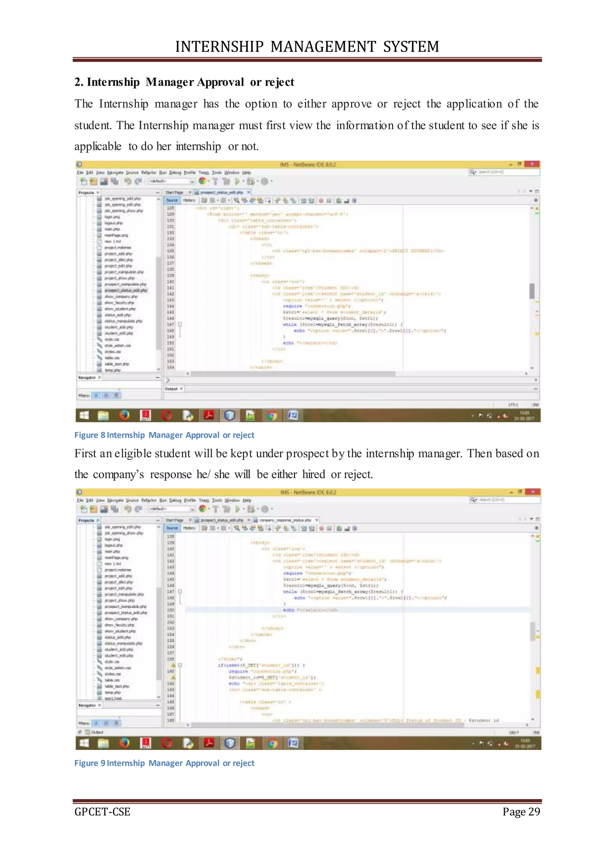
Task: Open the <default> configuration dropdown in Figure 9
Action: click(x=171, y=509)
